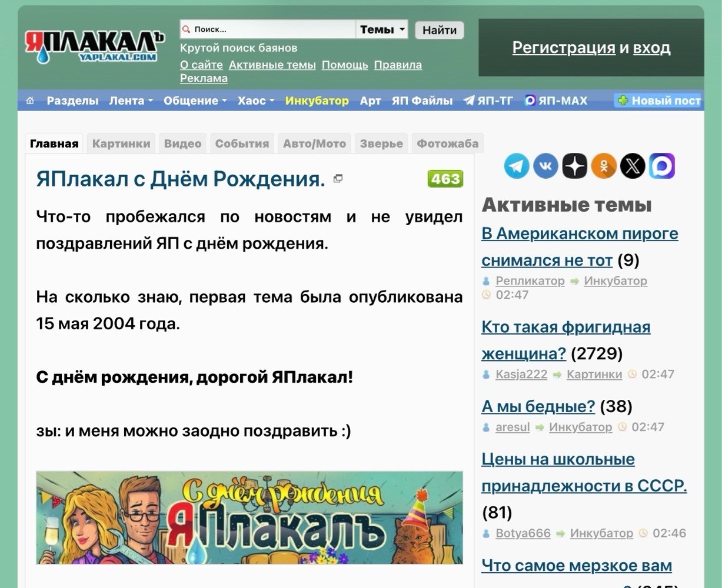Click the Крутой поиск баянов text

pos(238,48)
